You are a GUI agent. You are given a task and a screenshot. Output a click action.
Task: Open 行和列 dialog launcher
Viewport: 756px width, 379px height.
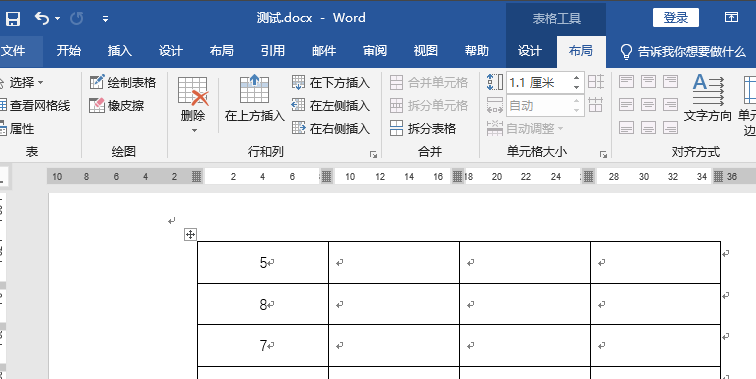[x=373, y=154]
